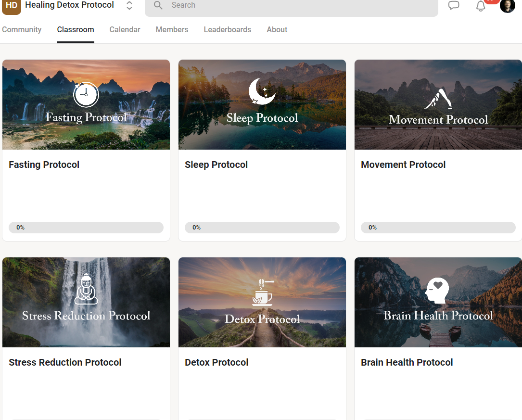This screenshot has height=420, width=522.
Task: Go to the Calendar tab
Action: (125, 30)
